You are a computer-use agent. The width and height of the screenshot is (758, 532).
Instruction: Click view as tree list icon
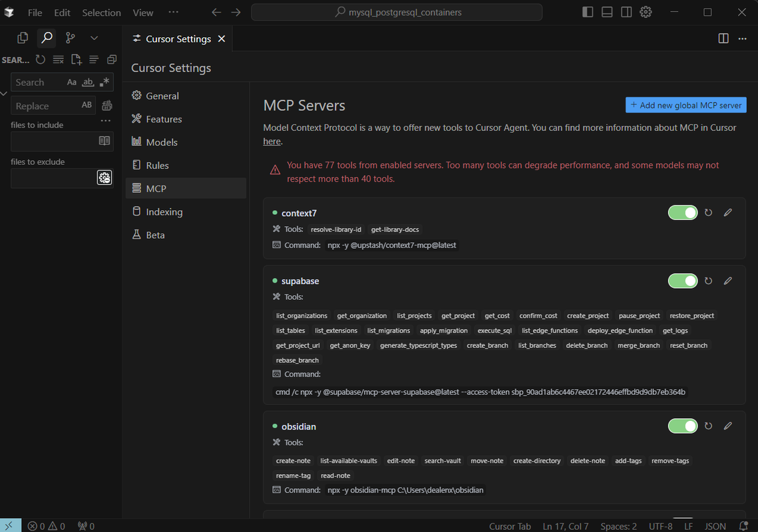click(x=94, y=59)
